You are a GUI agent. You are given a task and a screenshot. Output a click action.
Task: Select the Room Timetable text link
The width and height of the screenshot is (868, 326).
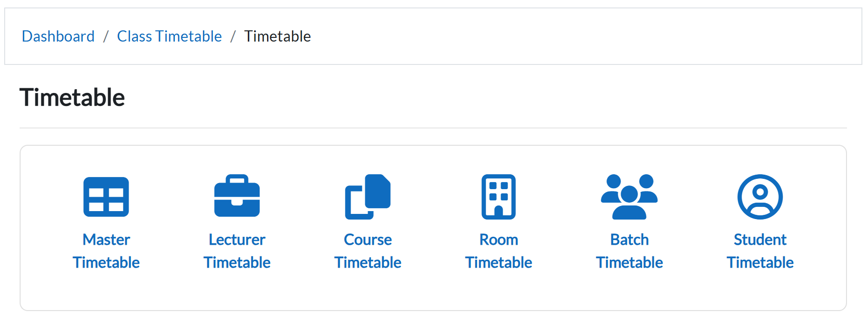tap(499, 251)
